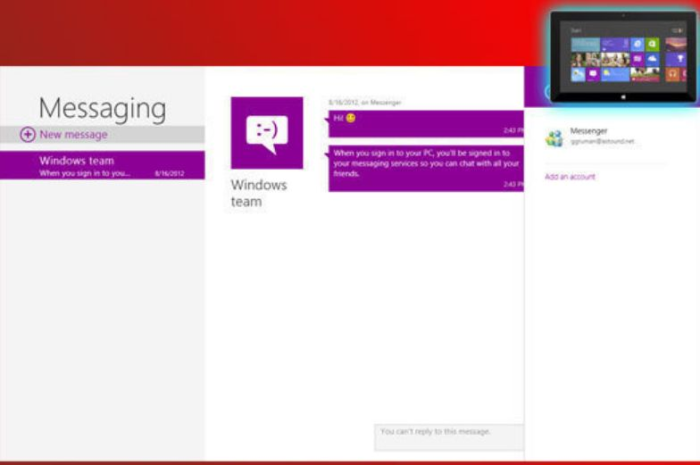
Task: Click the 'You can't reply to this message' box
Action: tap(449, 437)
